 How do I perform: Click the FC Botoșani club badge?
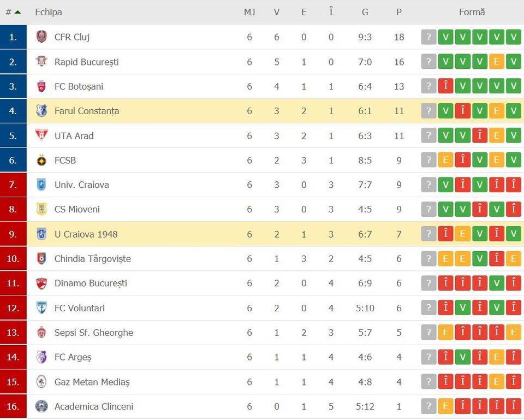click(x=41, y=86)
